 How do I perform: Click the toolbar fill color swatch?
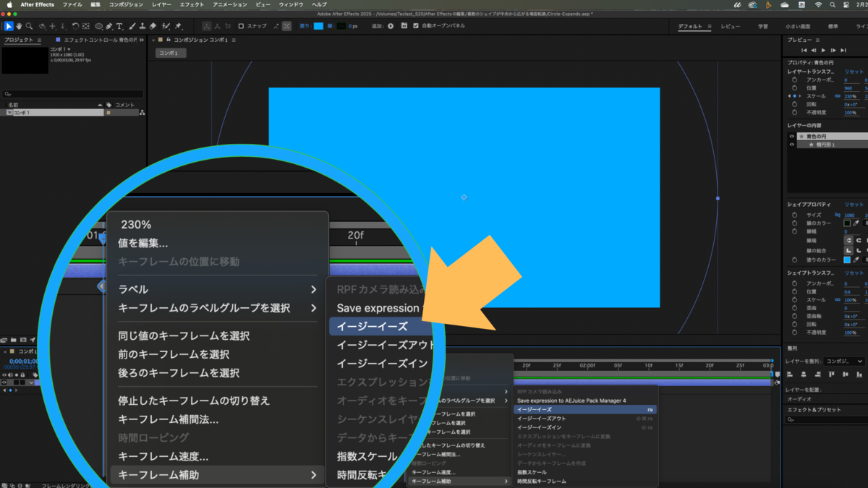click(318, 26)
